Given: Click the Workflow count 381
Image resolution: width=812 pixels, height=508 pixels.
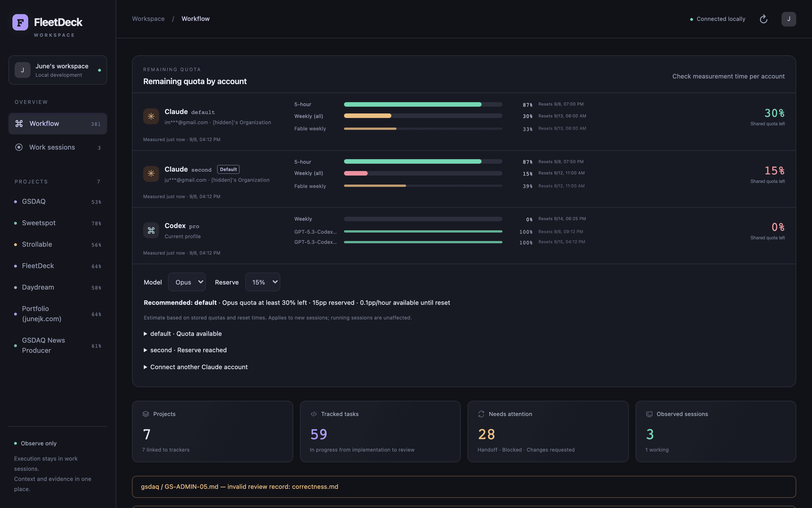Looking at the screenshot, I should coord(96,124).
